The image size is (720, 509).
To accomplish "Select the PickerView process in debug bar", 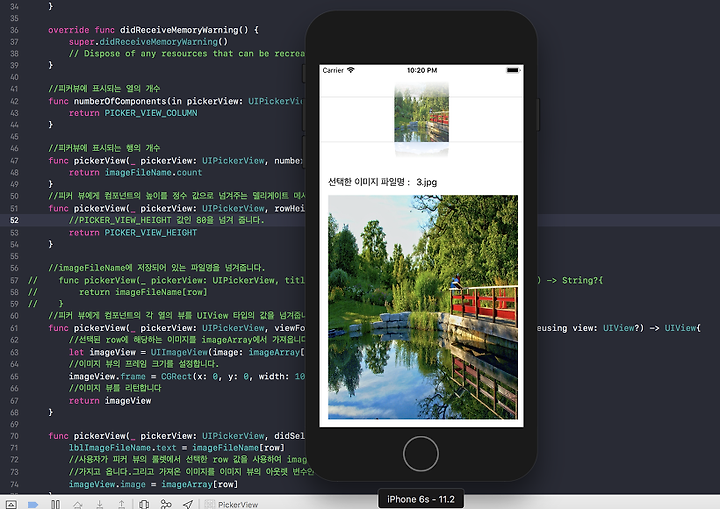I will coord(231,504).
